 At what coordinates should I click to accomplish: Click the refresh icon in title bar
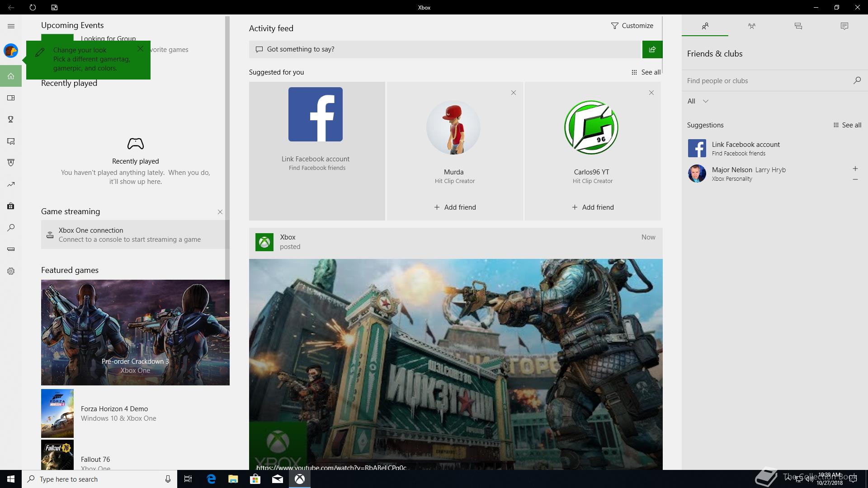tap(33, 7)
